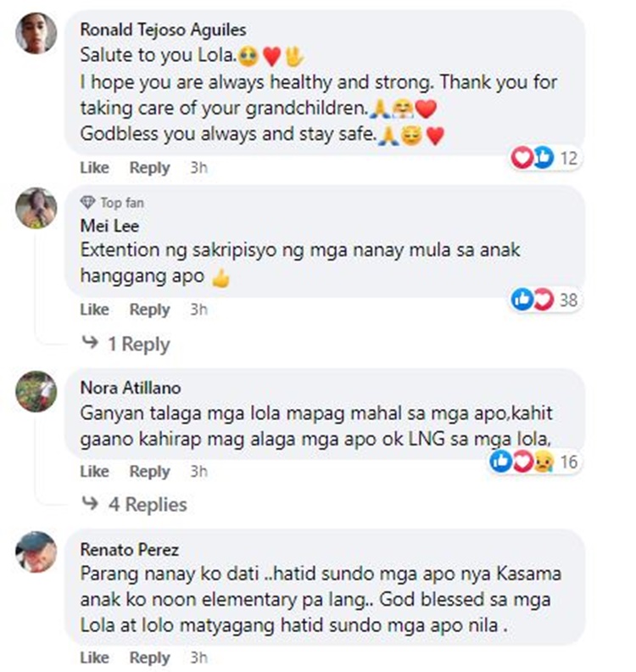Expand the 1 Reply thread under Mei Lee
The width and height of the screenshot is (636, 672).
(x=126, y=344)
